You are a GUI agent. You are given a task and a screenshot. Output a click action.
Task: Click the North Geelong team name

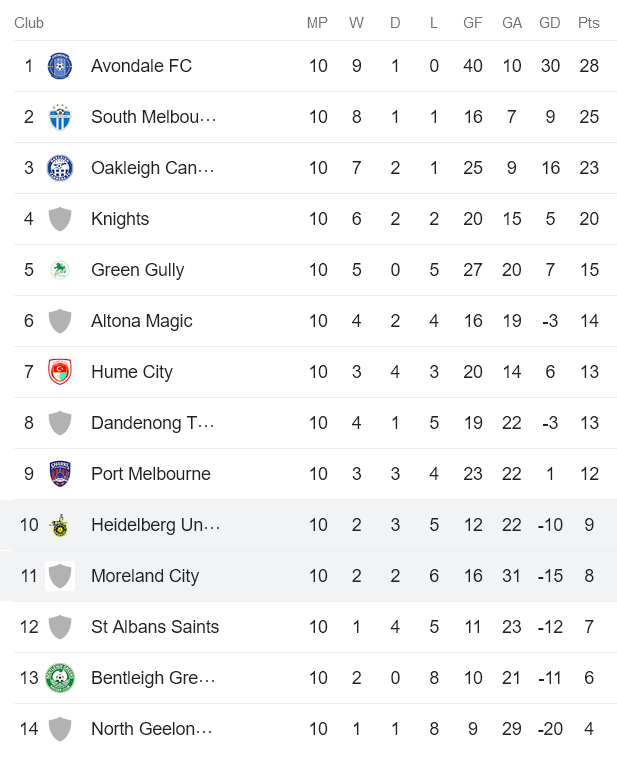click(152, 729)
